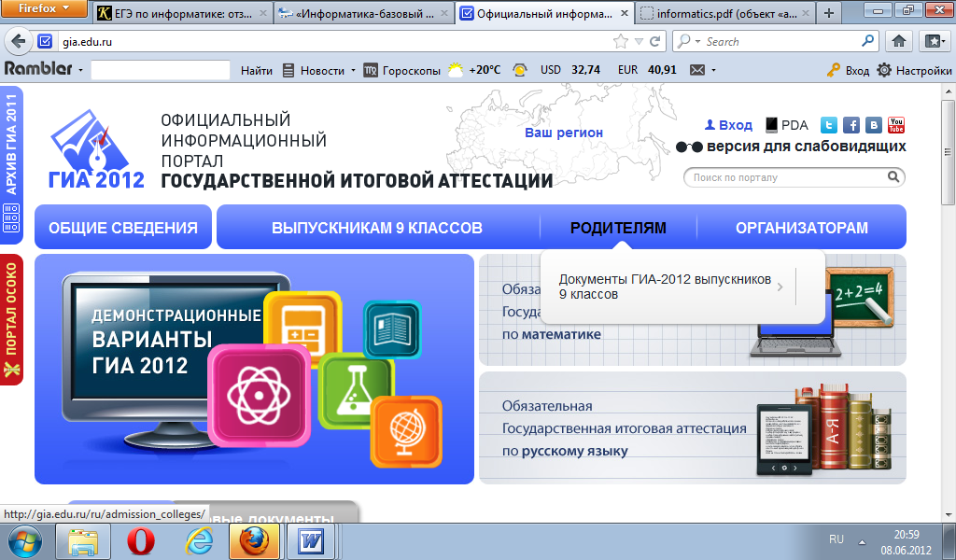Click the АРХИВ ГИА 2011 side tab
Image resolution: width=956 pixels, height=560 pixels.
(x=11, y=164)
